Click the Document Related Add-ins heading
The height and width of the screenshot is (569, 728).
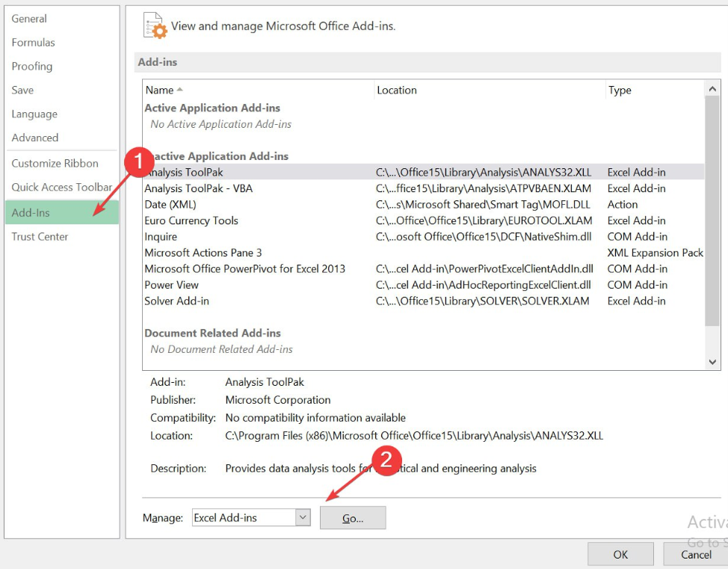pyautogui.click(x=212, y=333)
